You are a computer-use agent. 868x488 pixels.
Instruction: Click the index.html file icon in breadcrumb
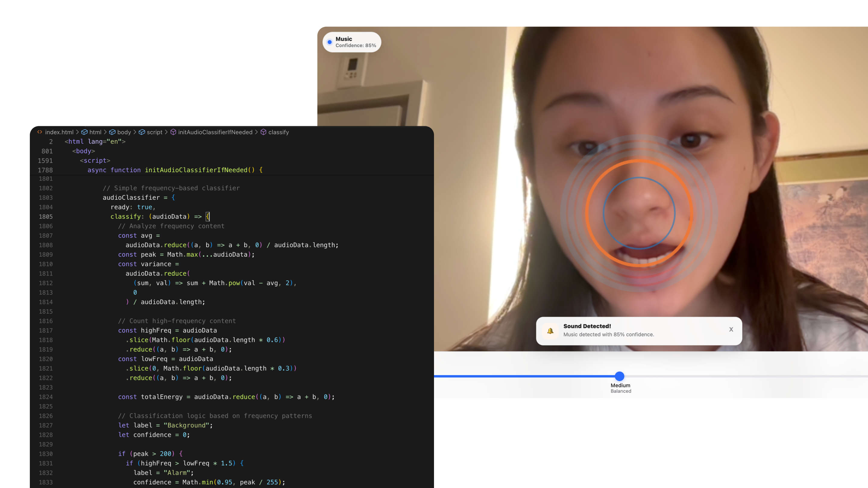(x=40, y=132)
